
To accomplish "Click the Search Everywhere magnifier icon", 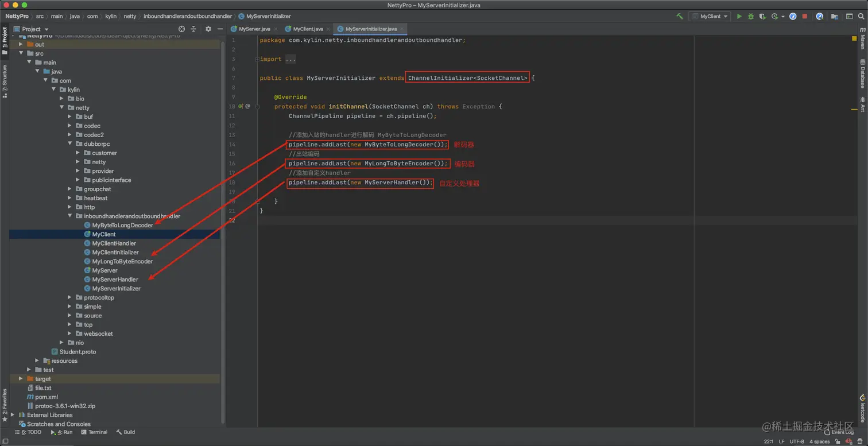I will coord(861,17).
